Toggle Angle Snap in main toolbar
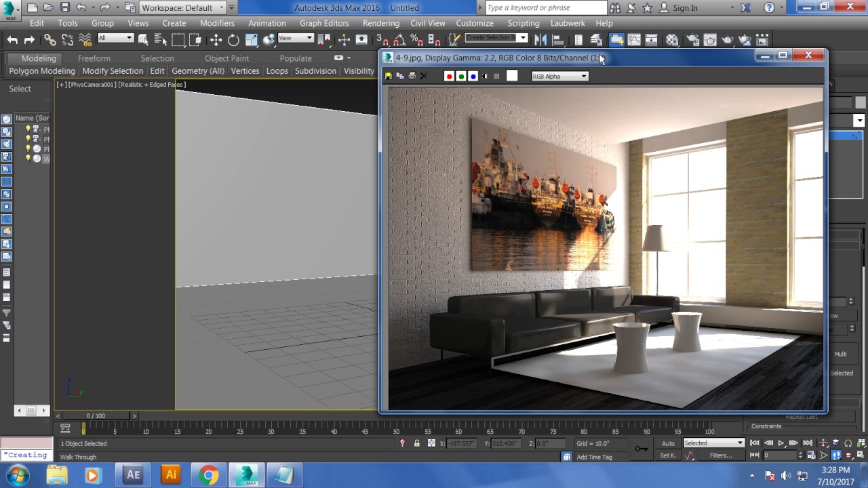This screenshot has height=488, width=868. (399, 40)
